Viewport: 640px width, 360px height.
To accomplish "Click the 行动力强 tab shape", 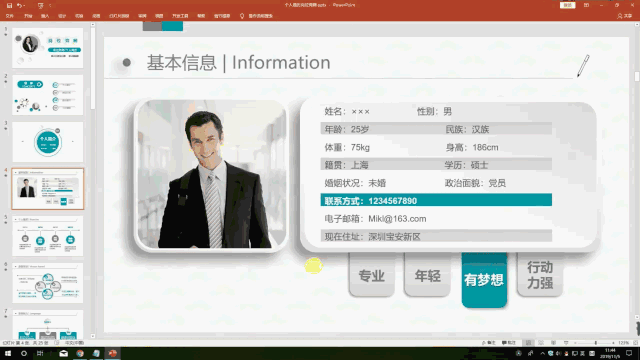I will coord(540,274).
